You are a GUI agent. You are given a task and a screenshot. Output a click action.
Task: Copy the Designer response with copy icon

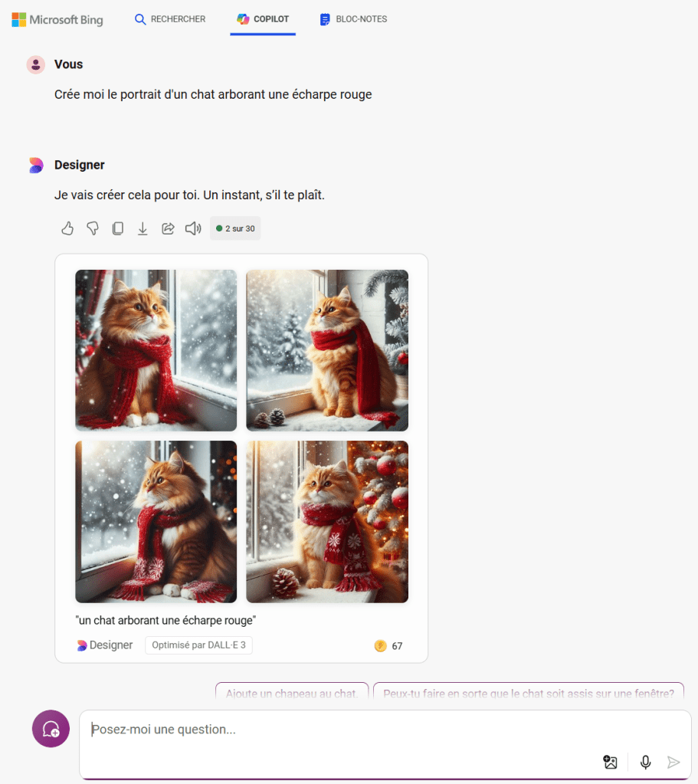(118, 228)
